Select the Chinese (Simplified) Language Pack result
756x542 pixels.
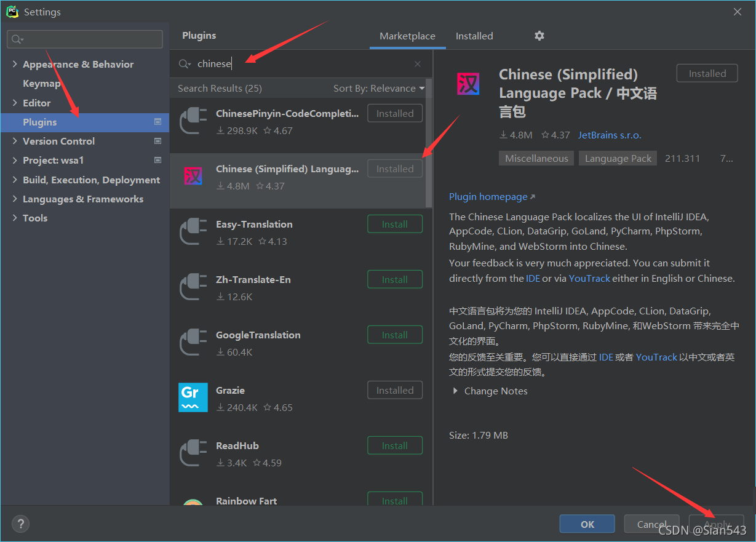(298, 181)
